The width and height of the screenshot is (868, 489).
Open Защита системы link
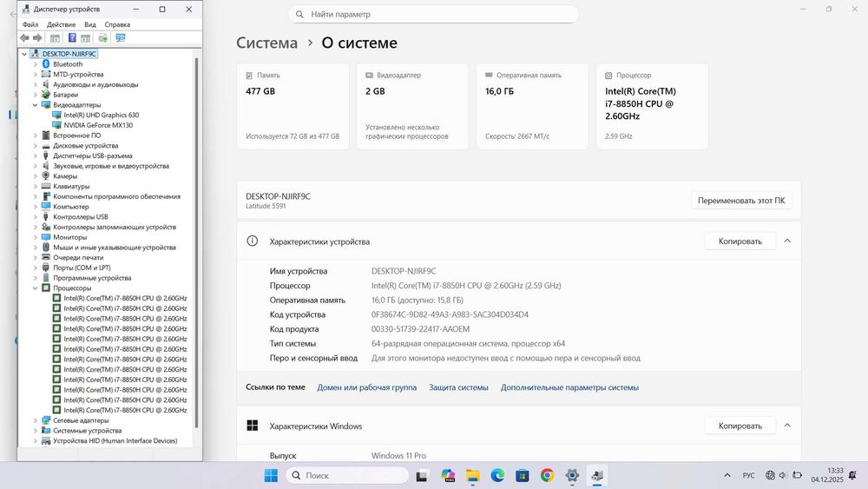click(x=458, y=387)
